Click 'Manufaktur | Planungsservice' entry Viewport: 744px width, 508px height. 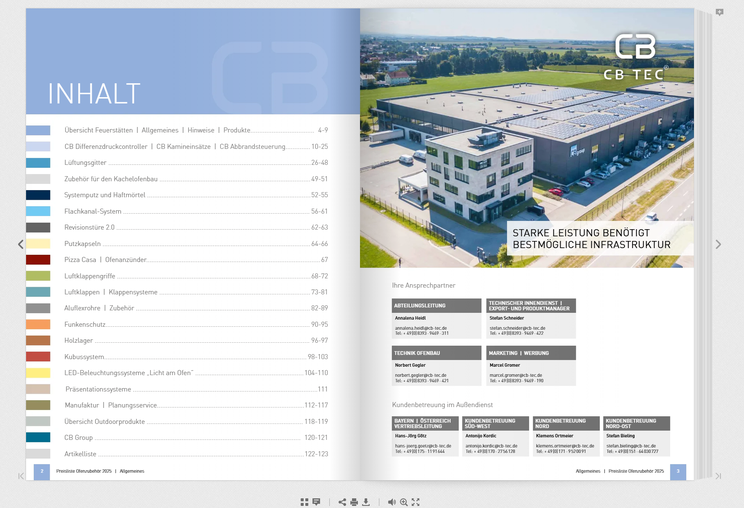[196, 405]
